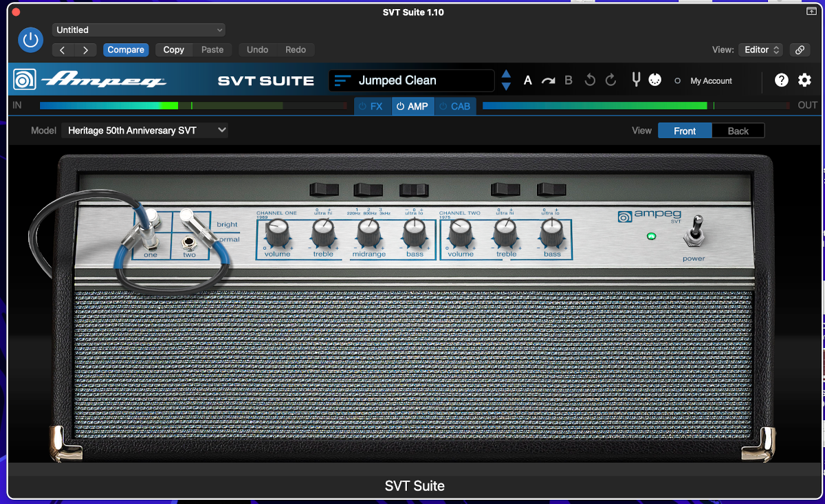Viewport: 825px width, 504px height.
Task: Switch to the FX tab
Action: (372, 106)
